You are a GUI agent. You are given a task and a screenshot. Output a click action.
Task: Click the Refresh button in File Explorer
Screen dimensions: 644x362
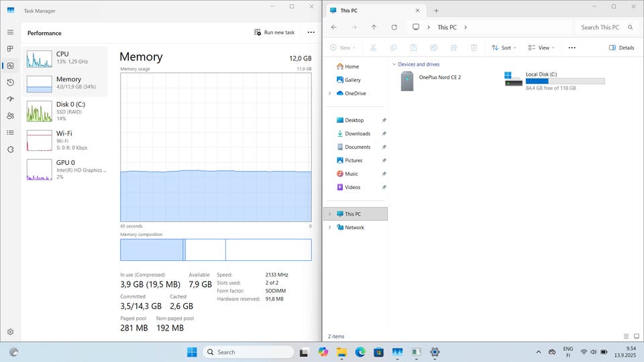tap(394, 27)
